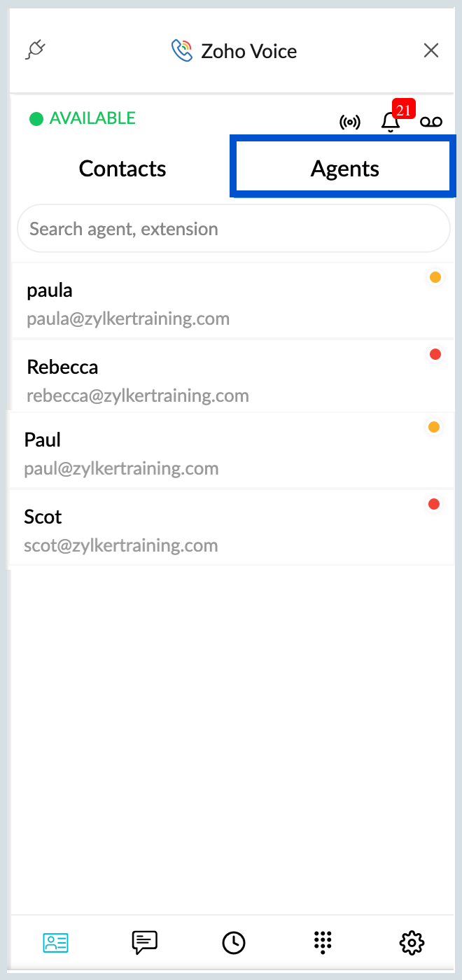This screenshot has width=462, height=980.
Task: Switch to the Agents tab
Action: point(344,167)
